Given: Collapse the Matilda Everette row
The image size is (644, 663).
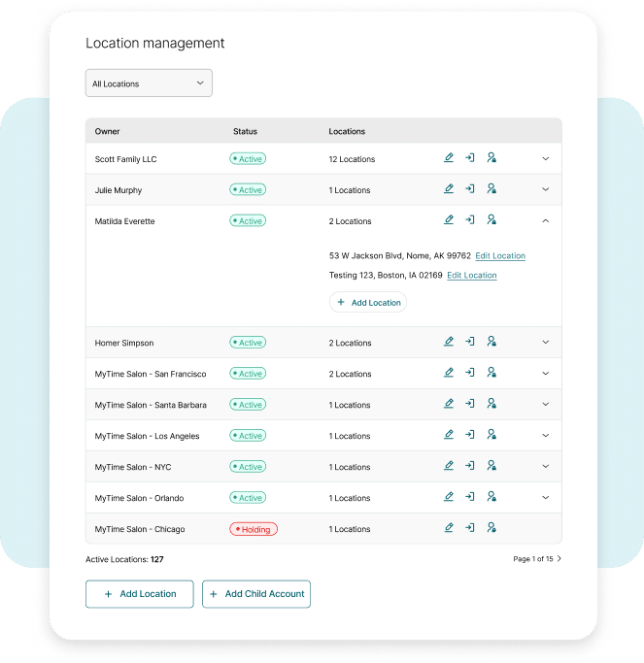Looking at the screenshot, I should pyautogui.click(x=545, y=220).
